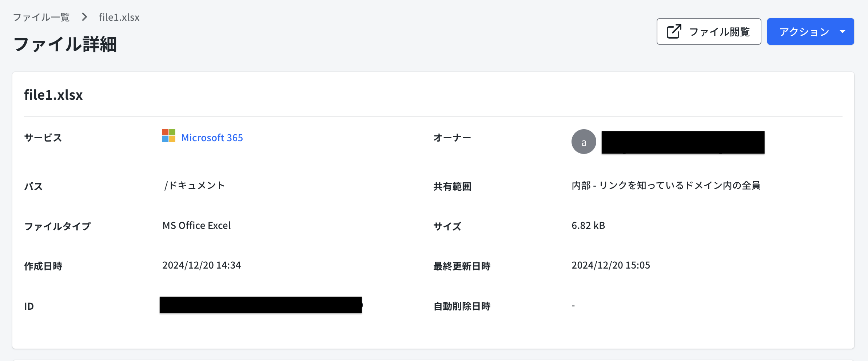Click the Microsoft 365 logo icon
The image size is (868, 361).
[169, 136]
